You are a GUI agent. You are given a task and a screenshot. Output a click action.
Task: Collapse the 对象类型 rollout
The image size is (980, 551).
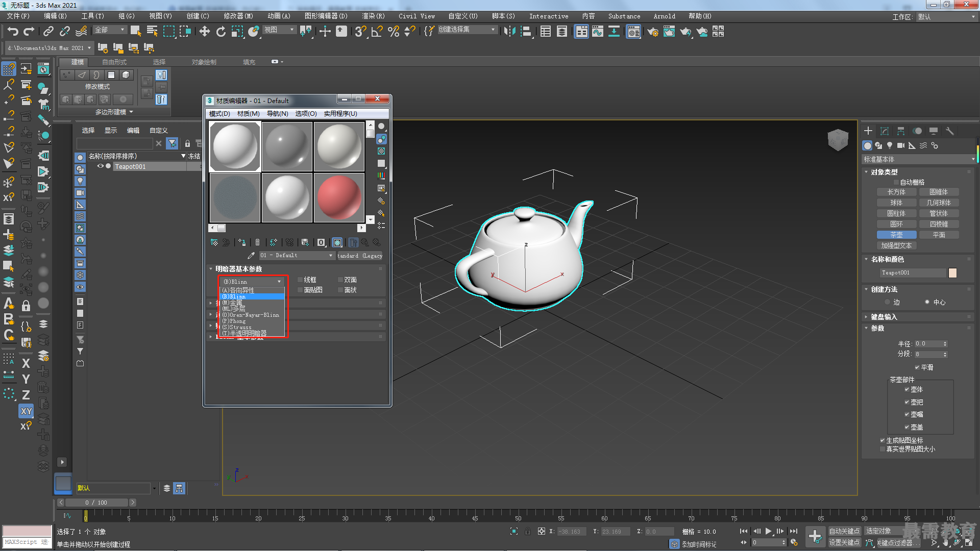pos(884,172)
